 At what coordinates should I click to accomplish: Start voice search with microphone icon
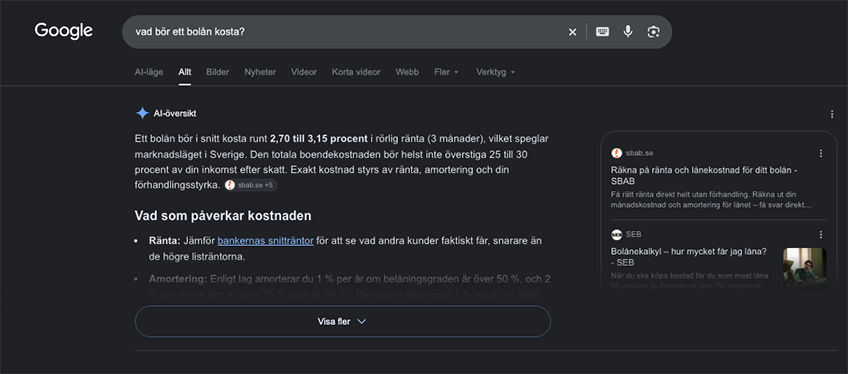[627, 32]
